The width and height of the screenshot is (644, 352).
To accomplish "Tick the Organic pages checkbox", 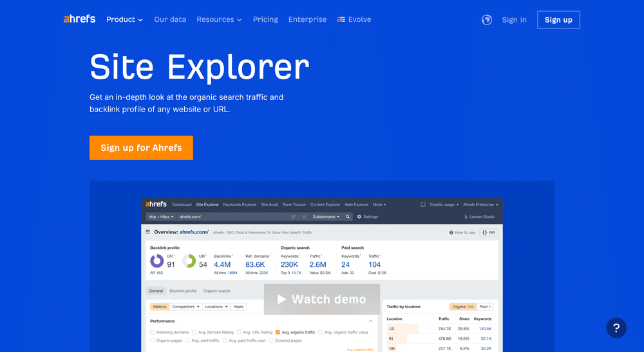I will (x=153, y=340).
